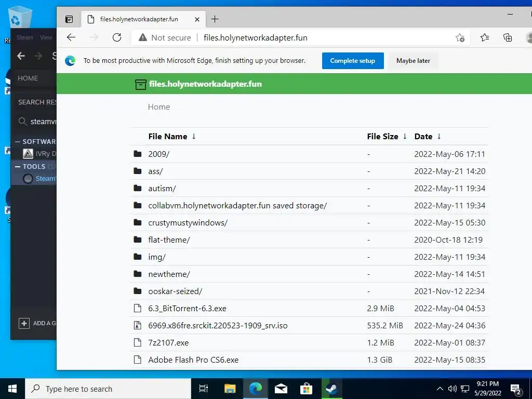The height and width of the screenshot is (399, 532).
Task: Open Task View on the taskbar
Action: pyautogui.click(x=204, y=389)
